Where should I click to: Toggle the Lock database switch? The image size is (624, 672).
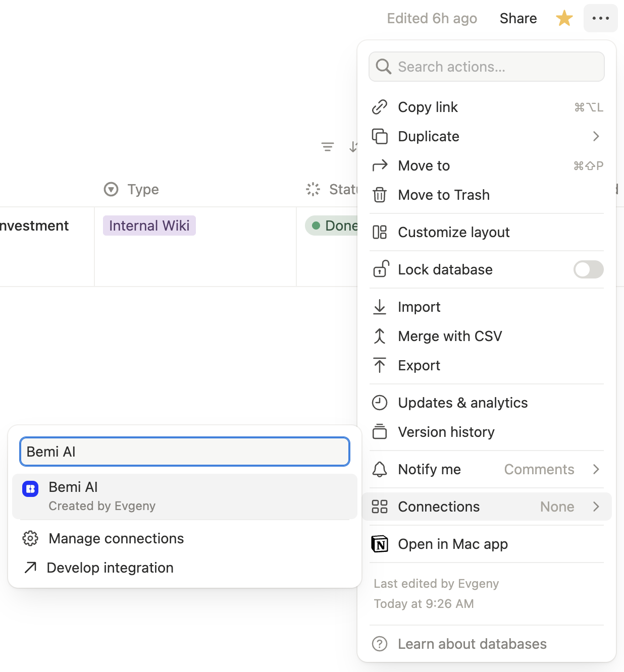(x=588, y=269)
